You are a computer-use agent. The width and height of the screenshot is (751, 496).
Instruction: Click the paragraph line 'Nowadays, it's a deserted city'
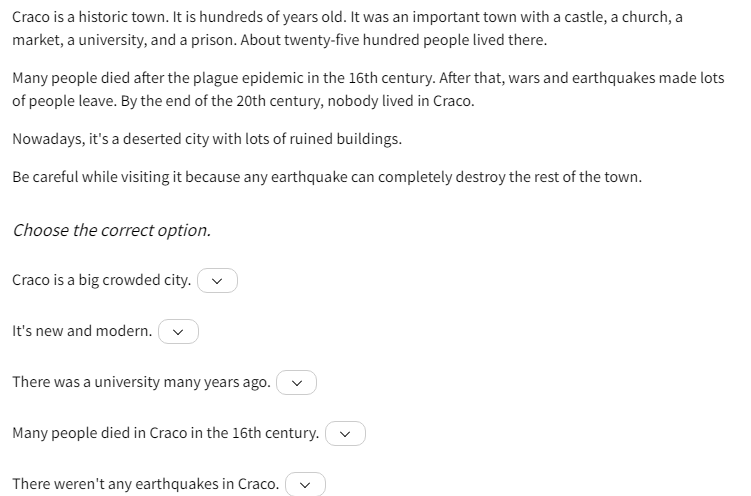(x=207, y=139)
